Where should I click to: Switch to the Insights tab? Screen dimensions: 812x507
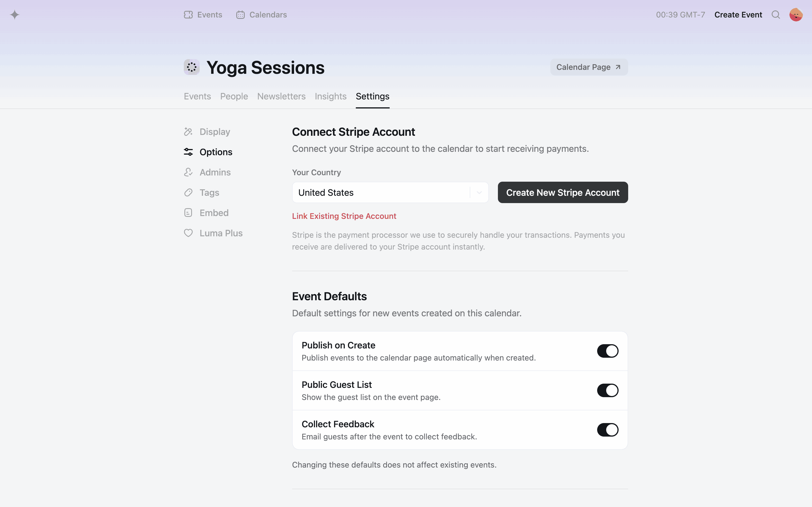pyautogui.click(x=330, y=97)
